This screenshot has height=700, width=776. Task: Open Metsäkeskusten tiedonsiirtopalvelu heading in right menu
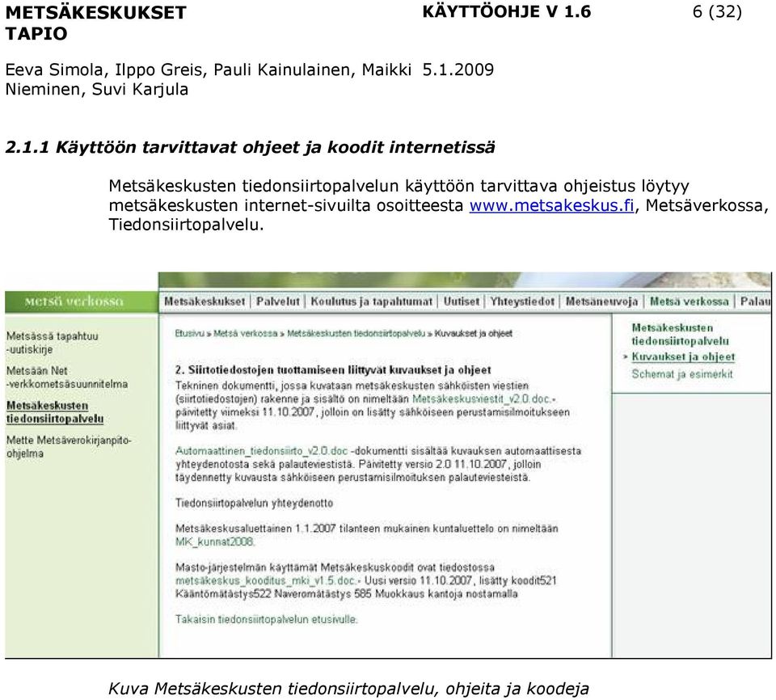tap(680, 334)
